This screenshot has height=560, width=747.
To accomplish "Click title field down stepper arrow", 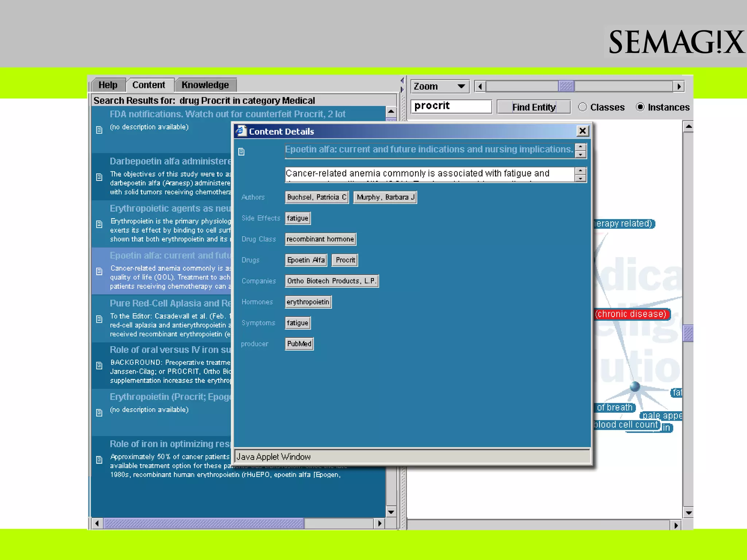I will pyautogui.click(x=580, y=155).
